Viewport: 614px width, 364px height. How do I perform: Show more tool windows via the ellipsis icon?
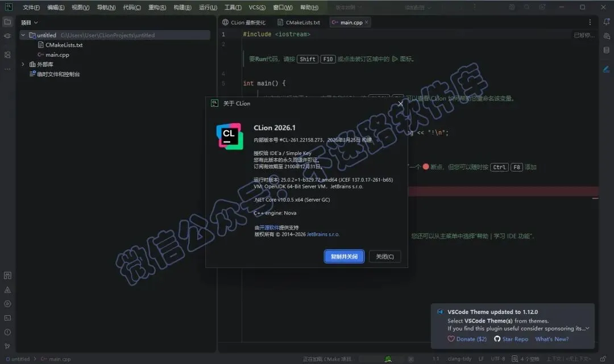pyautogui.click(x=7, y=69)
